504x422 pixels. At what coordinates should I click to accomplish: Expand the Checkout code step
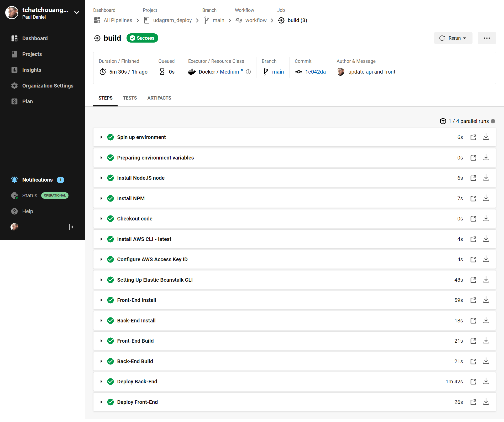(x=101, y=219)
